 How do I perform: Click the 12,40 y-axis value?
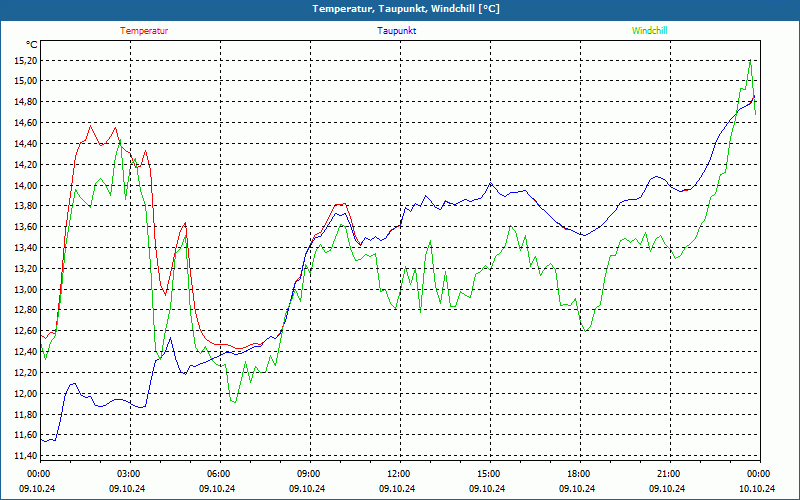[x=27, y=352]
